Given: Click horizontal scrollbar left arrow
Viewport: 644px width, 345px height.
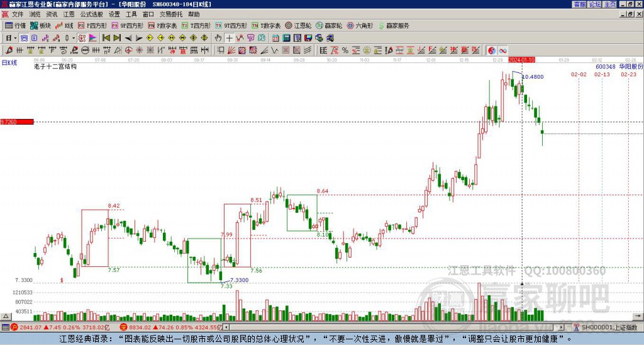Looking at the screenshot, I should [226, 327].
